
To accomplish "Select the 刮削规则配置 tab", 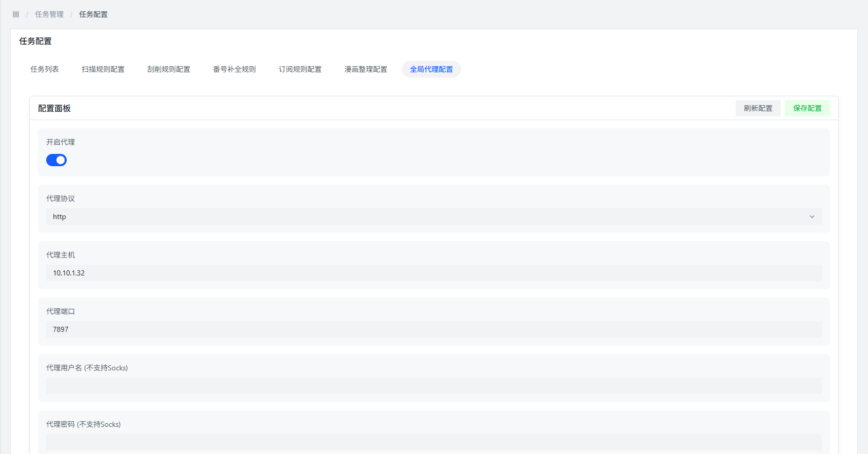I will click(x=169, y=69).
